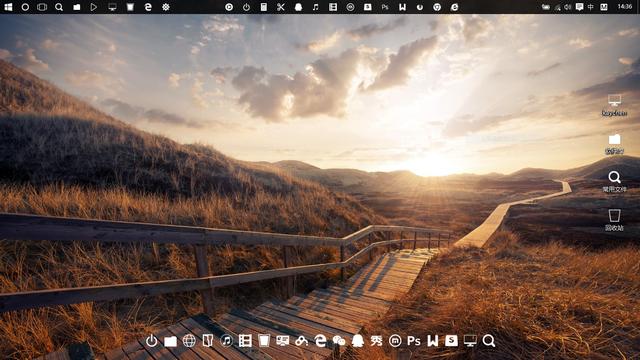Open the control panel screen icon in the dock

tap(282, 340)
